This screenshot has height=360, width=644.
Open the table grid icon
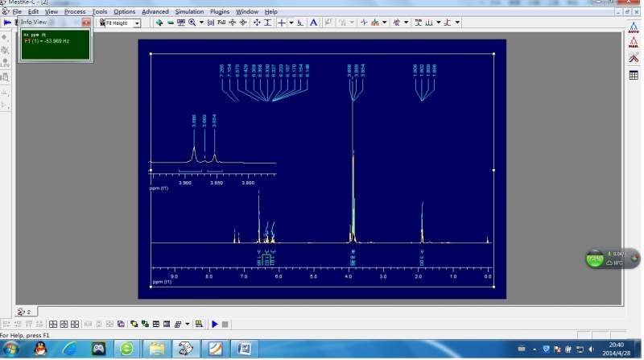pyautogui.click(x=634, y=75)
